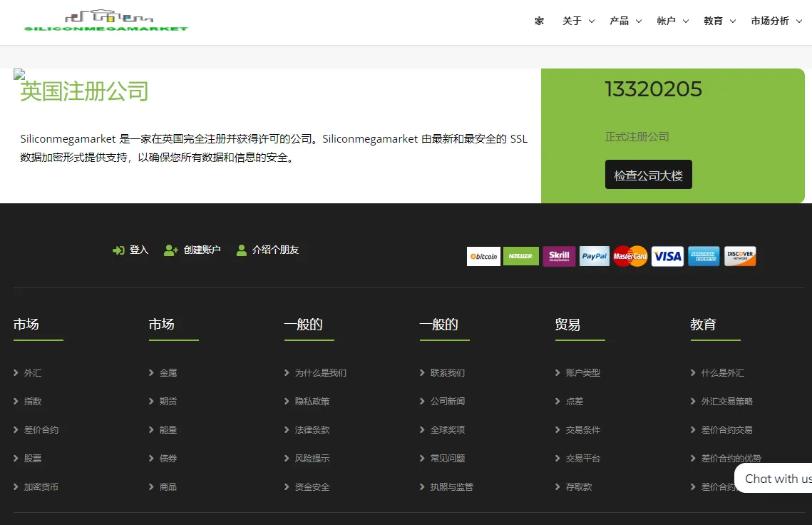
Task: Click the Bitcoin payment icon
Action: (483, 256)
